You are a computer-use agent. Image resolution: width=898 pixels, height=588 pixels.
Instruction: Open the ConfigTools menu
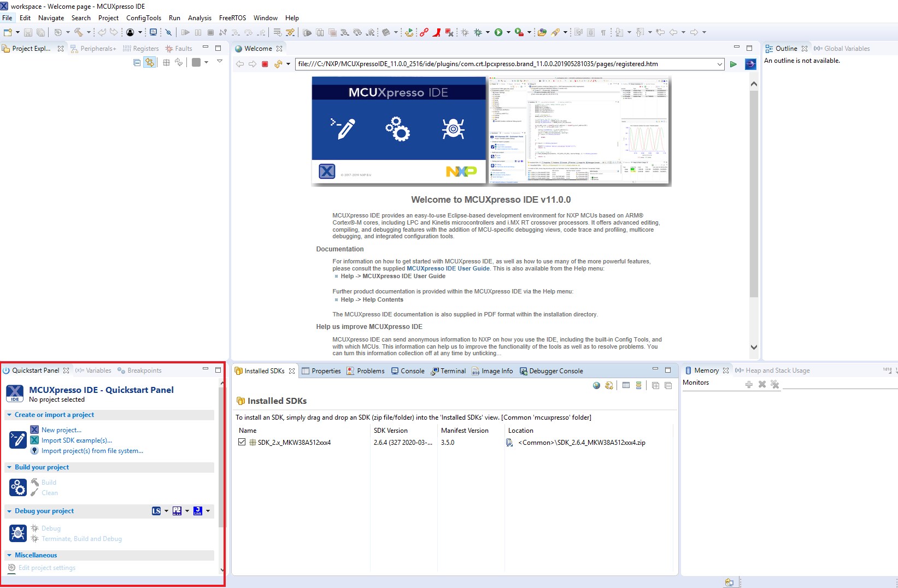pyautogui.click(x=143, y=18)
